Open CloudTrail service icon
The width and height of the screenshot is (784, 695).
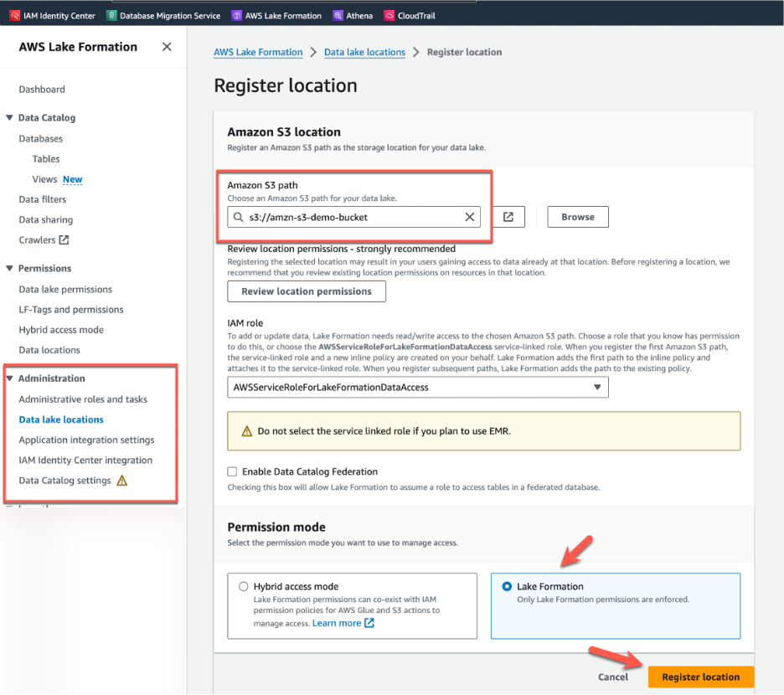pyautogui.click(x=389, y=16)
